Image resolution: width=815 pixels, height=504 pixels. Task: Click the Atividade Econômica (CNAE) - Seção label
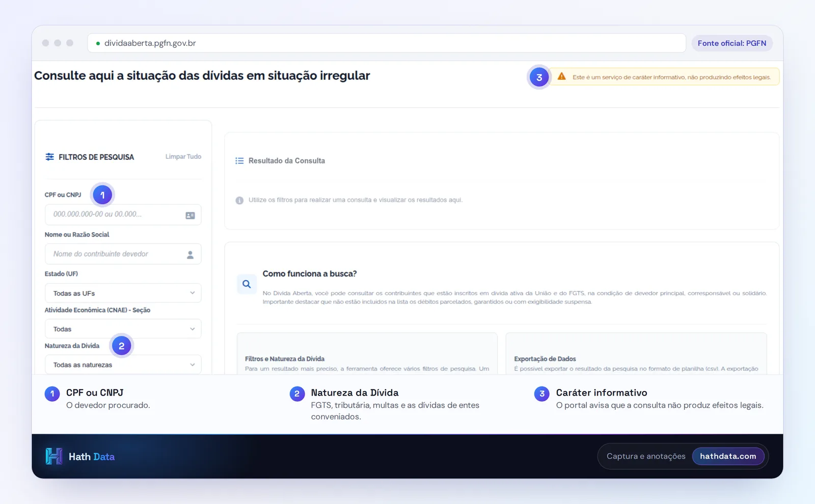coord(97,310)
